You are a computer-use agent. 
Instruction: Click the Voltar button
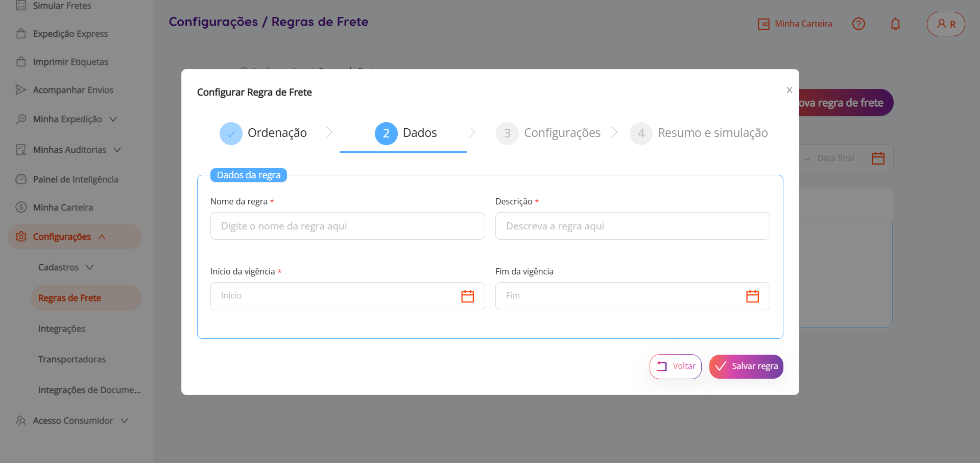pyautogui.click(x=675, y=366)
